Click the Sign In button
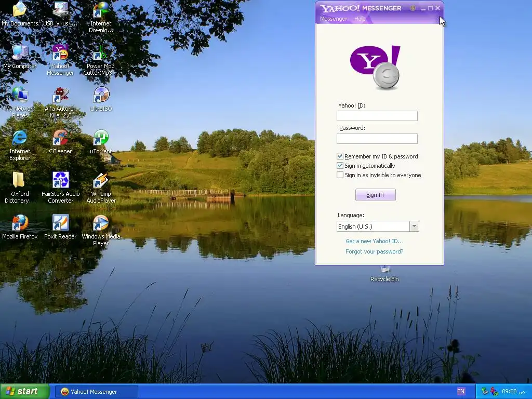532x399 pixels. pos(375,195)
